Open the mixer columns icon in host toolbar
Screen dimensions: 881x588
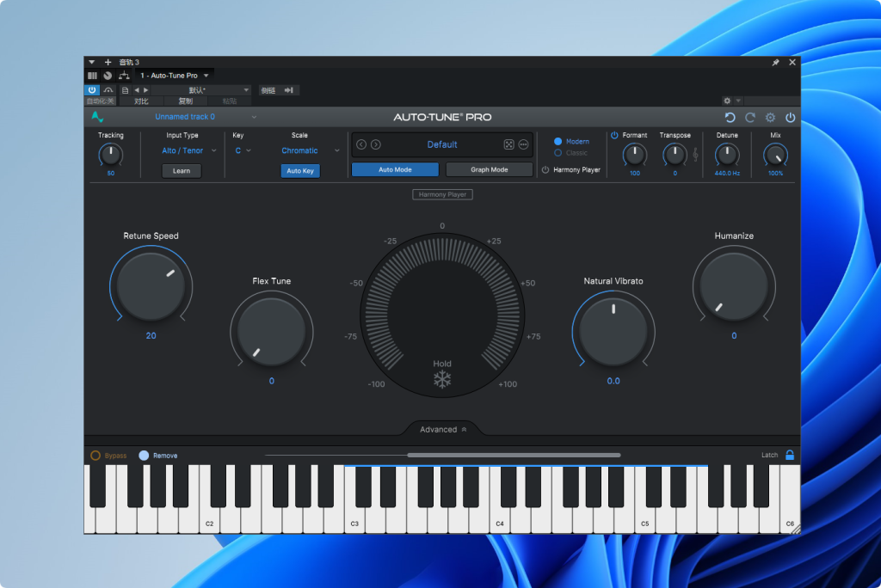tap(92, 76)
